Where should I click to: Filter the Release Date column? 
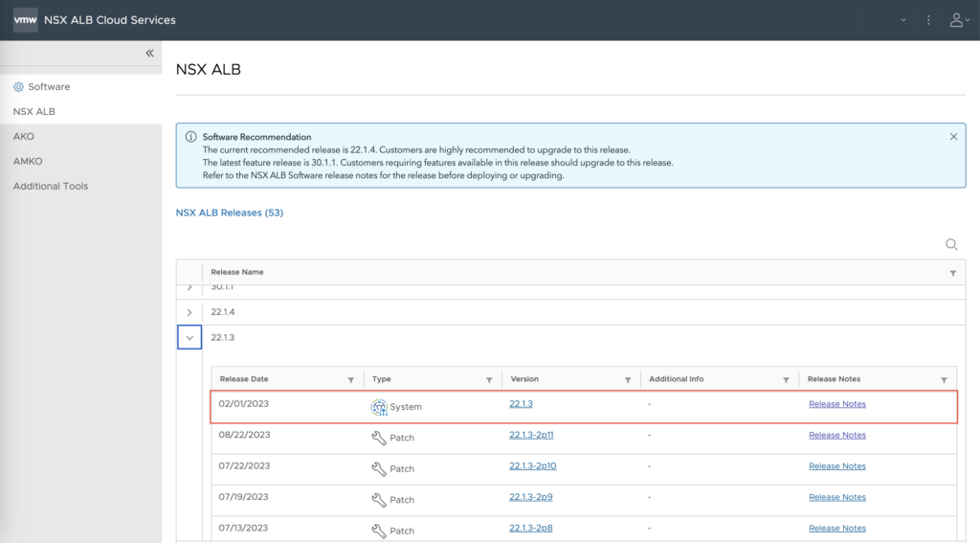[x=350, y=380]
